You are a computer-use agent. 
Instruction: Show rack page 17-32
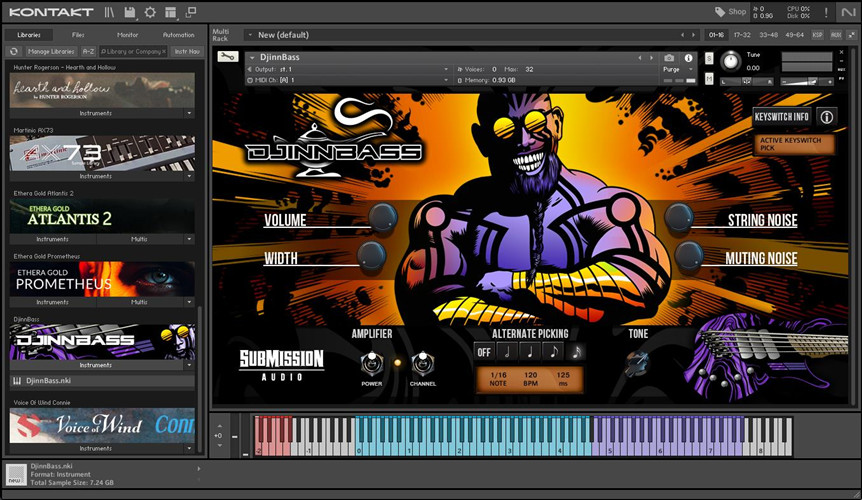coord(742,35)
